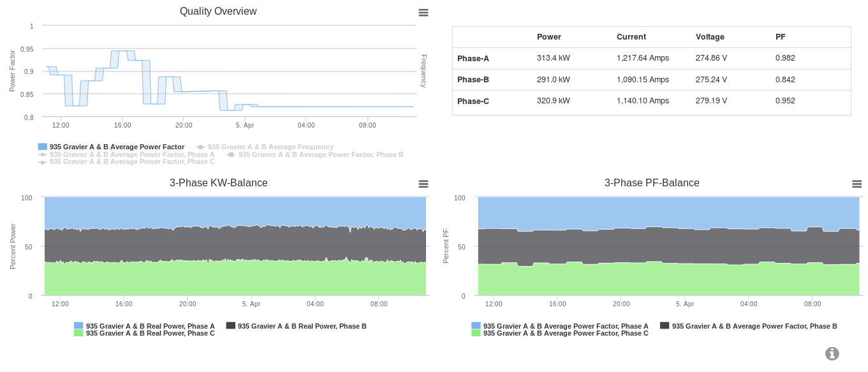Show the Average Frequency series via legend
868x372 pixels.
(x=270, y=147)
